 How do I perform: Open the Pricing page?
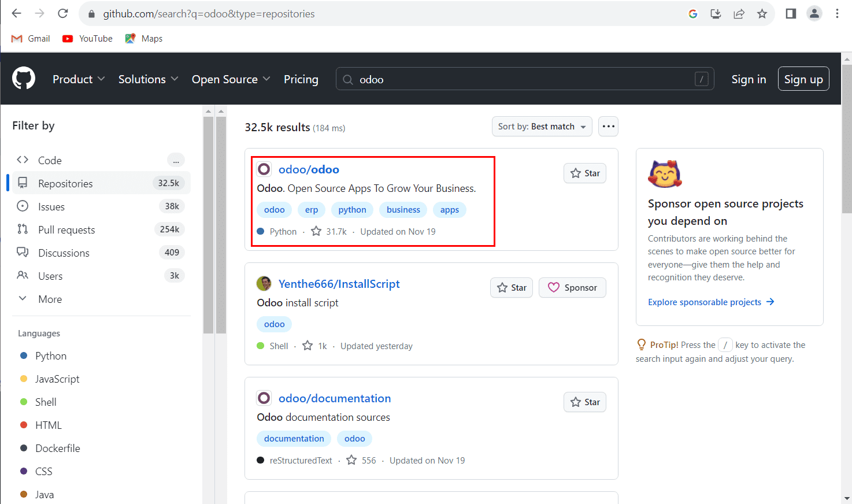click(301, 79)
